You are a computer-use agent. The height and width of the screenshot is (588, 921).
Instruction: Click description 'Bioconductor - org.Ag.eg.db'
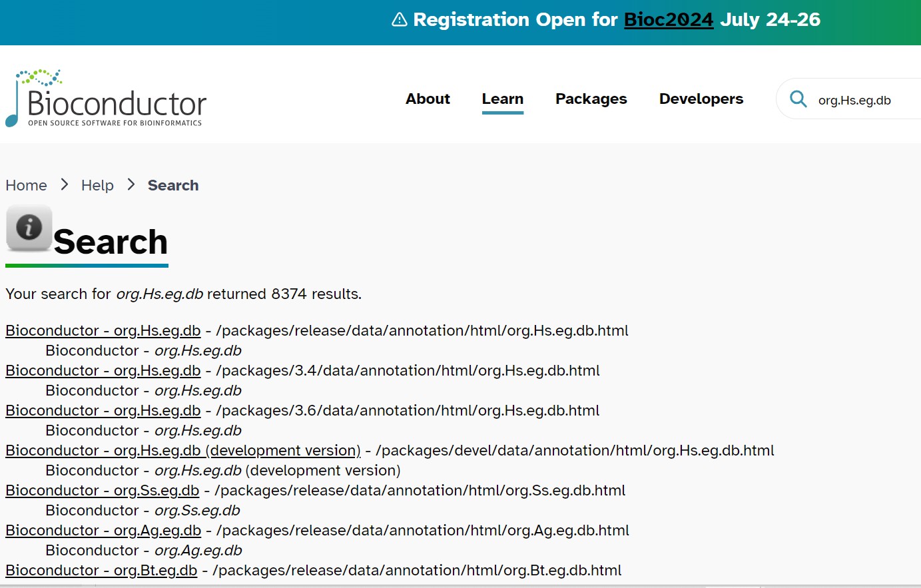144,550
